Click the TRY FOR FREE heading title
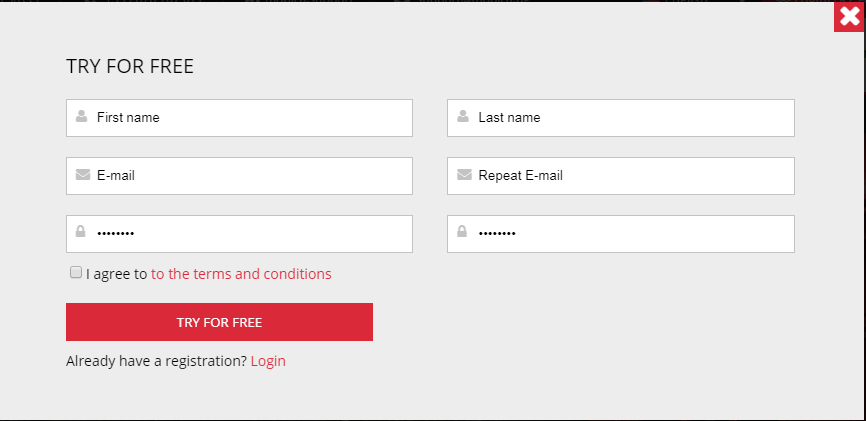This screenshot has width=866, height=421. pyautogui.click(x=130, y=67)
